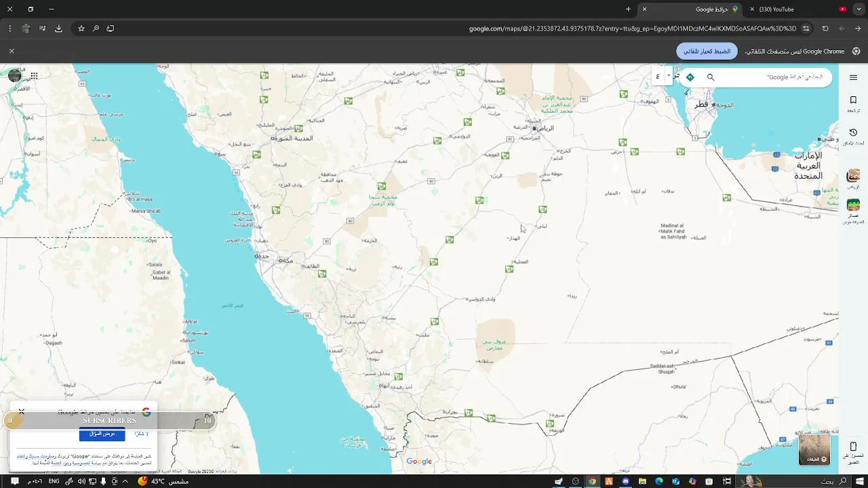Open the Google apps grid icon

(34, 76)
